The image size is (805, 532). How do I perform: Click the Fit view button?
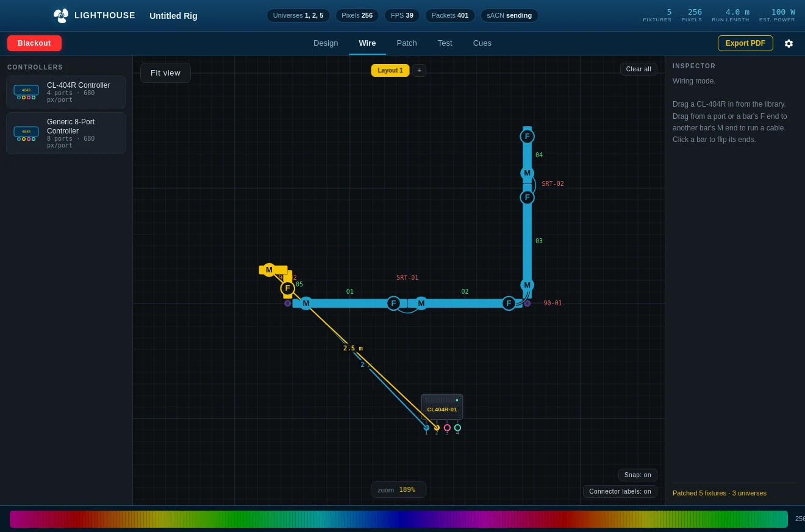166,73
